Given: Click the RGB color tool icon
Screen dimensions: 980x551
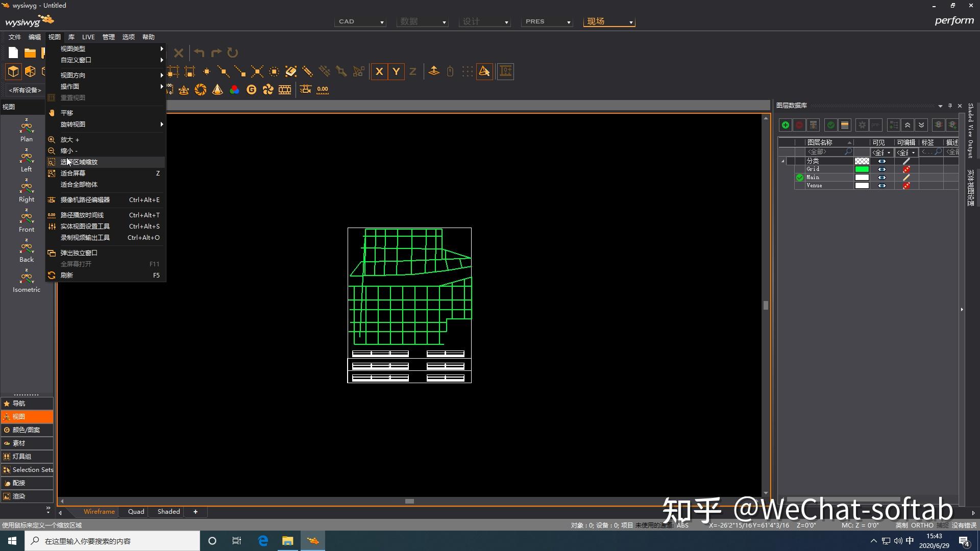Looking at the screenshot, I should (234, 90).
